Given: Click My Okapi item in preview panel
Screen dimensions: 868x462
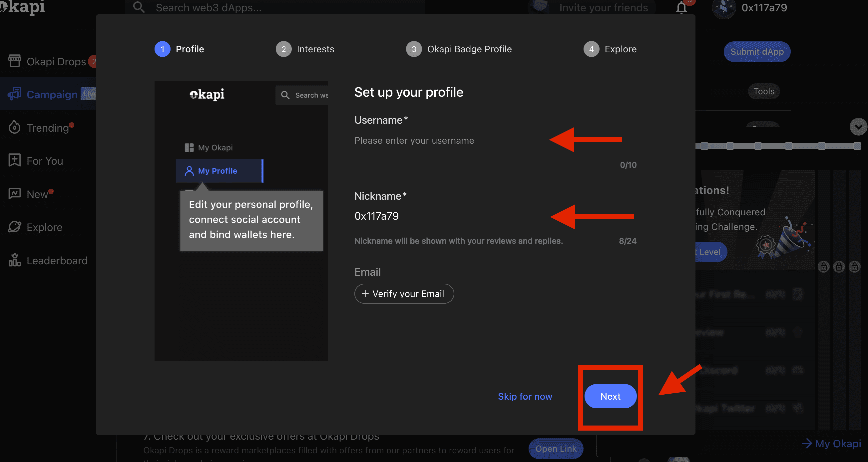Looking at the screenshot, I should [209, 148].
